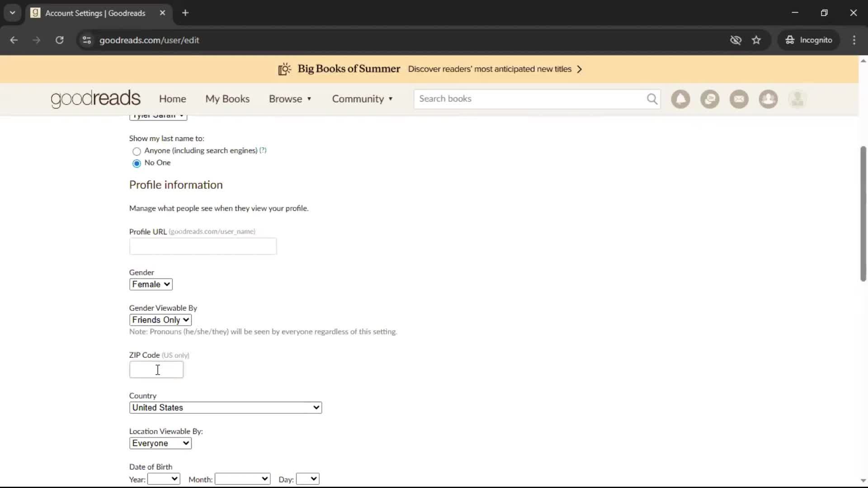The width and height of the screenshot is (868, 488).
Task: Open the Country dropdown
Action: click(225, 408)
